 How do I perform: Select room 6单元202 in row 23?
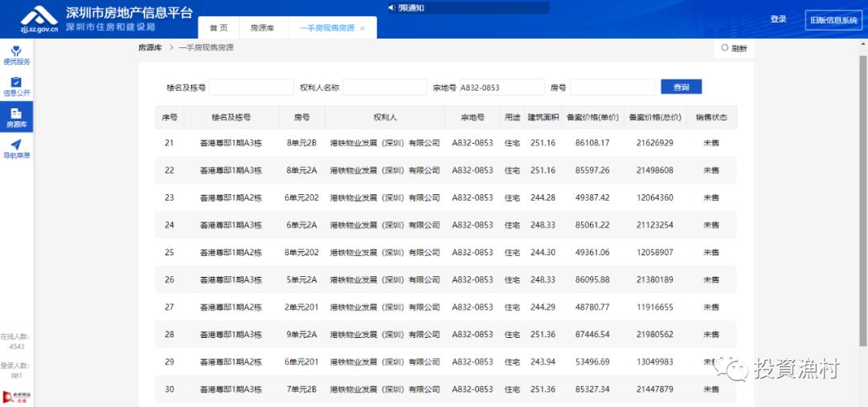(x=301, y=198)
